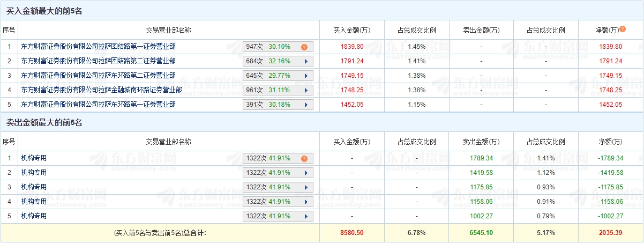Screen dimensions: 644x243
Task: Click the blue arrow in sell row 2 机构专用
Action: (x=305, y=173)
